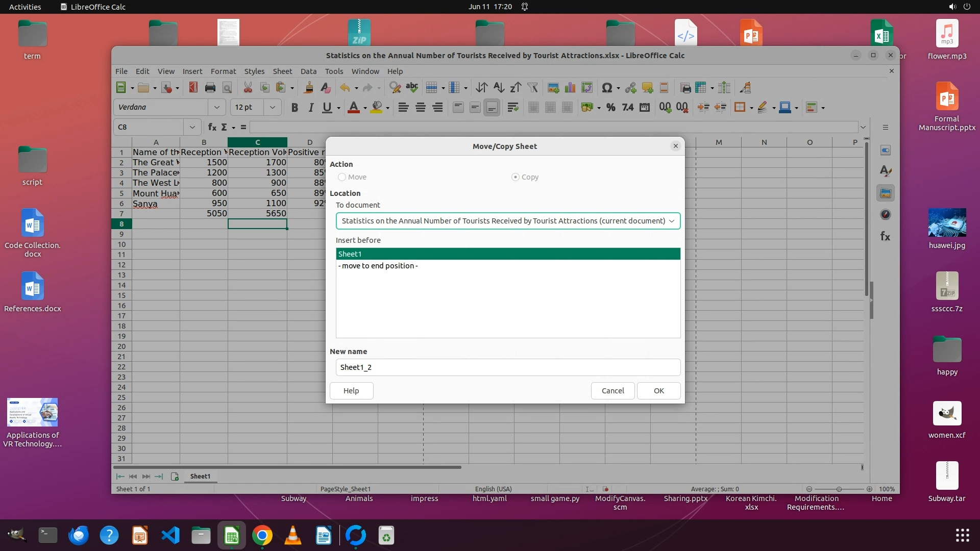Expand the To document dropdown
This screenshot has height=551, width=980.
(x=671, y=221)
